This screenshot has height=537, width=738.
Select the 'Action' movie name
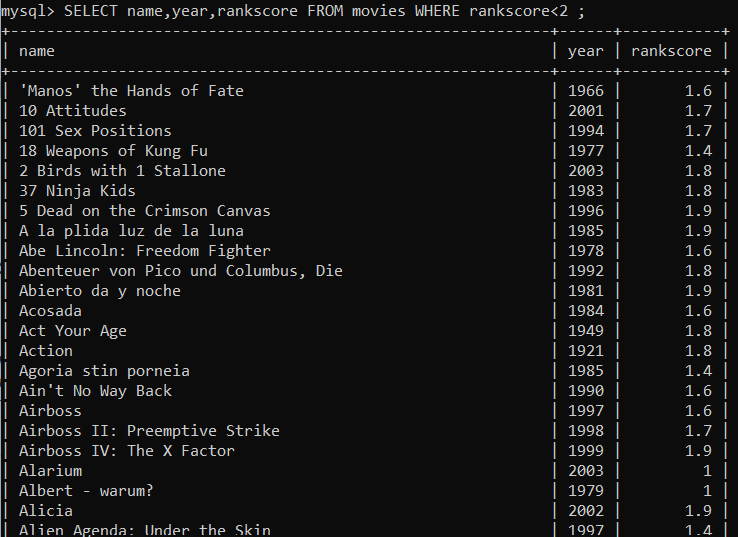pos(46,351)
